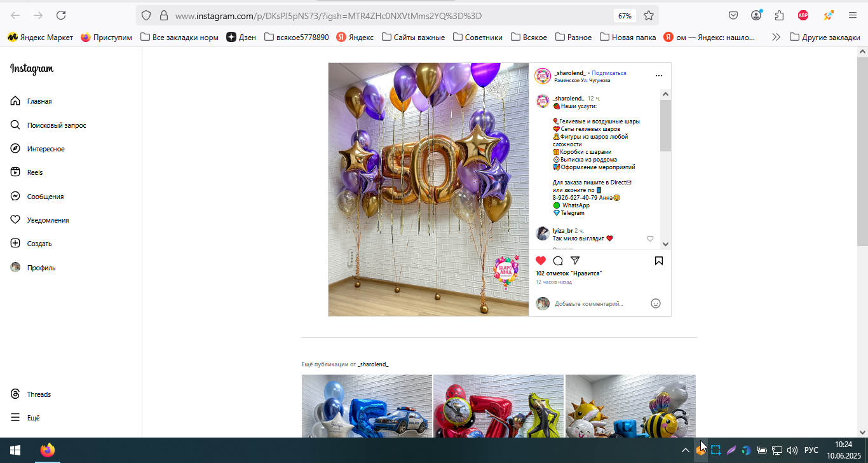Open Сообщения messages

pos(37,197)
